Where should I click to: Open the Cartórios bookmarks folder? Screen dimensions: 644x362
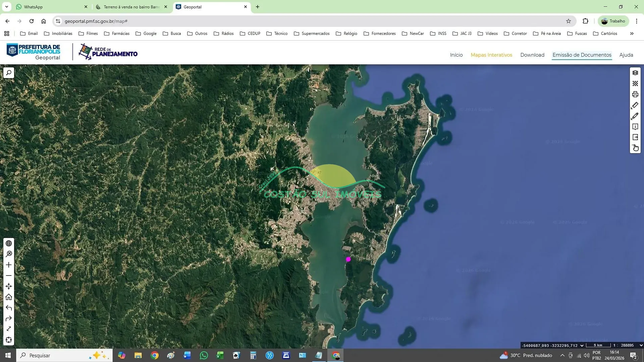click(x=605, y=34)
